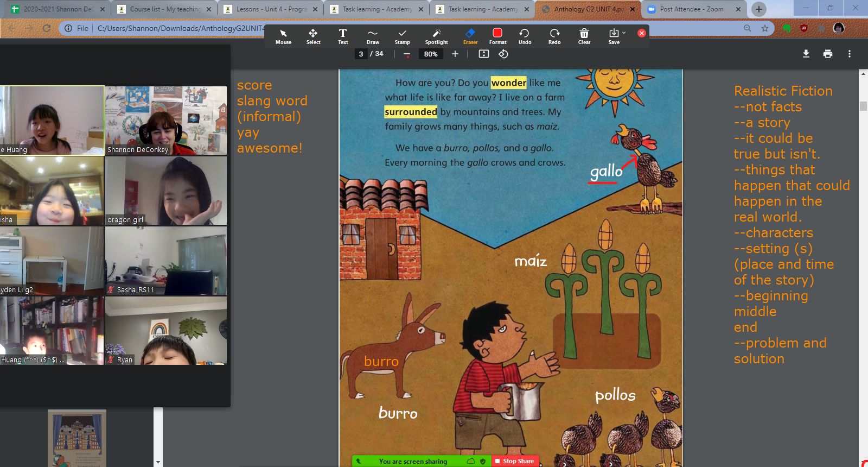Click highlighted word 'wonder'
This screenshot has height=467, width=868.
[x=508, y=83]
